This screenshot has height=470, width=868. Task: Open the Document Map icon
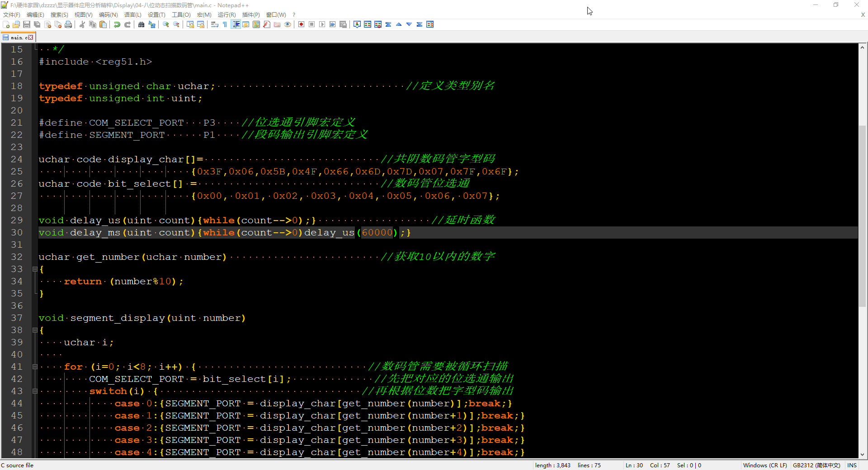pos(256,24)
